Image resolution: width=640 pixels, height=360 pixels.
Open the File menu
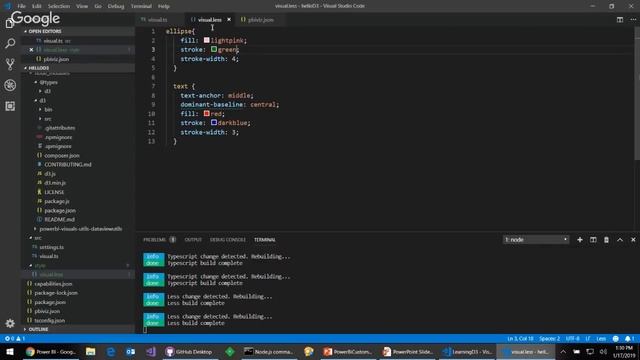22,6
